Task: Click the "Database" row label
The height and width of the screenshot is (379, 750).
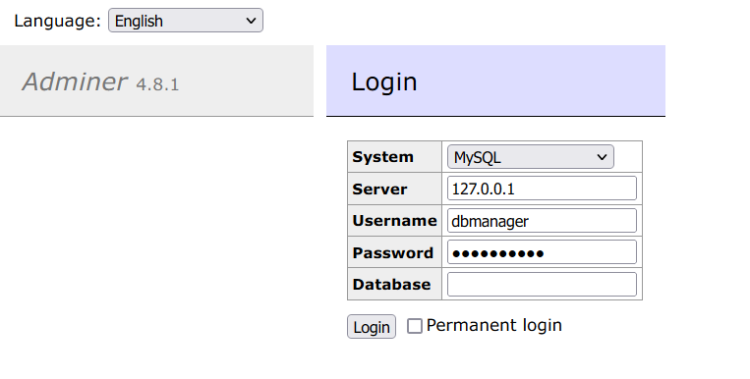Action: point(391,285)
